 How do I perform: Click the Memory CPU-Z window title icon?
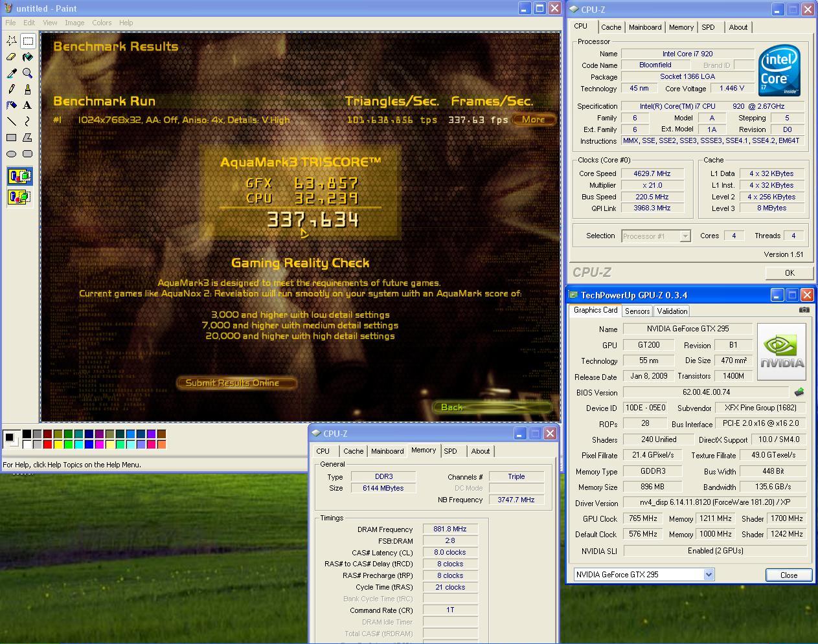click(315, 433)
